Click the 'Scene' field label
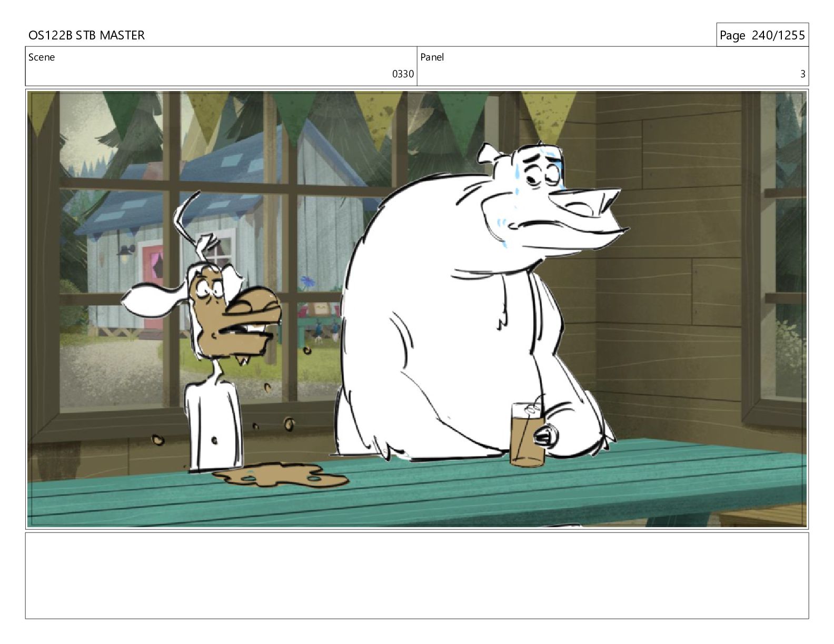Screen dimensions: 834x644 click(x=42, y=57)
